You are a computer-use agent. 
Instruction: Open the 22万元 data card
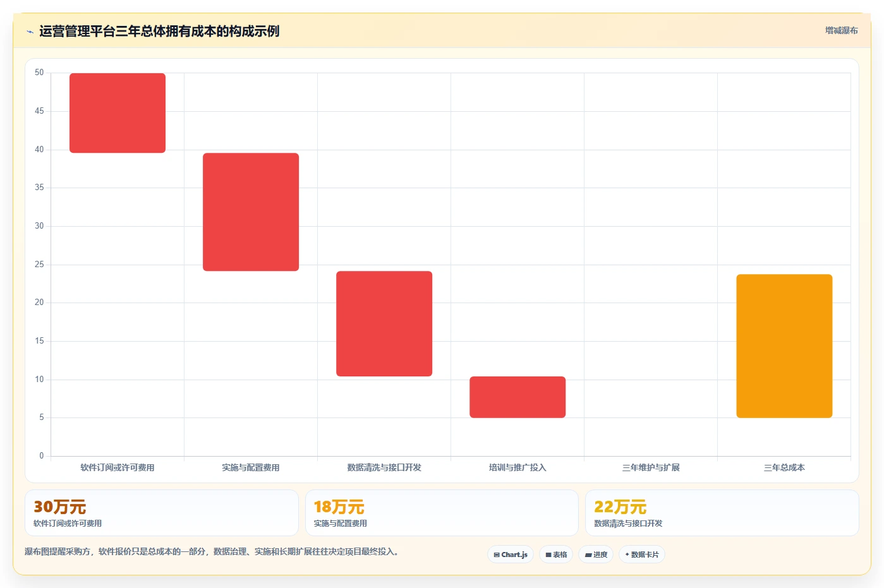coord(722,513)
